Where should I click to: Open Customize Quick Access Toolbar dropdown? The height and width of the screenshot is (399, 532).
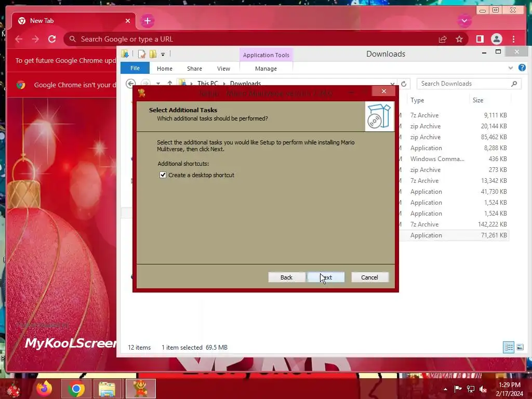(x=163, y=54)
